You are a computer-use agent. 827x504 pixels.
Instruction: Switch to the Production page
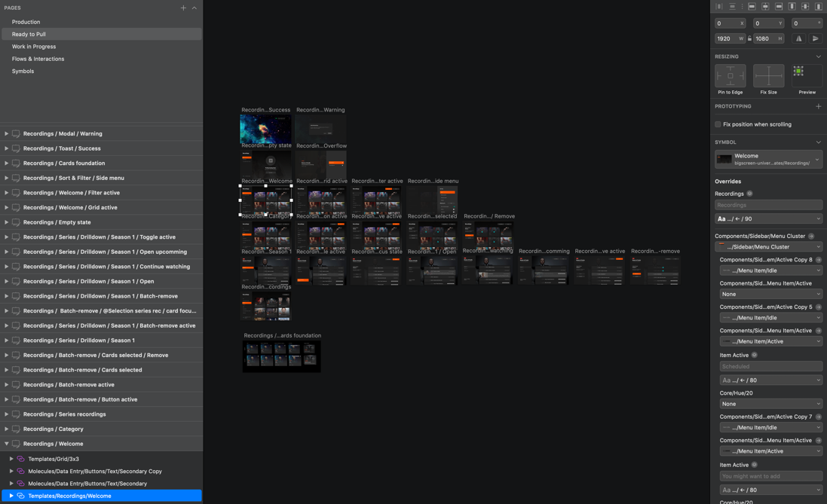point(26,22)
